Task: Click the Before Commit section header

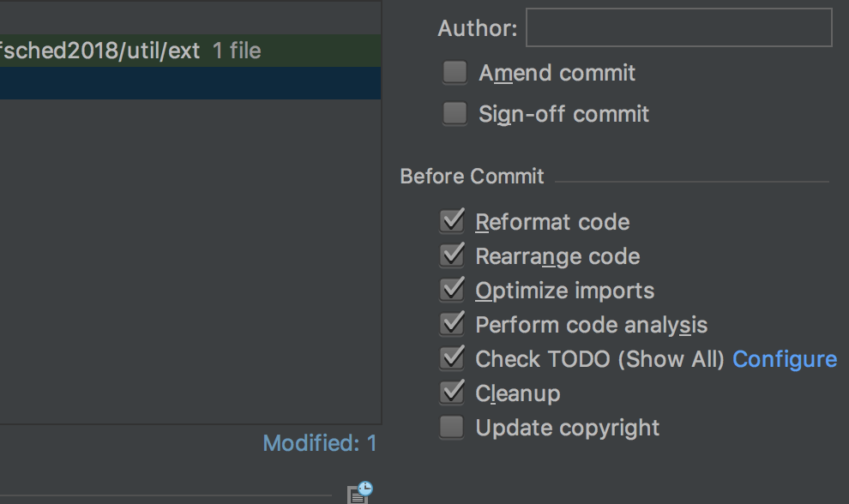Action: click(x=472, y=176)
